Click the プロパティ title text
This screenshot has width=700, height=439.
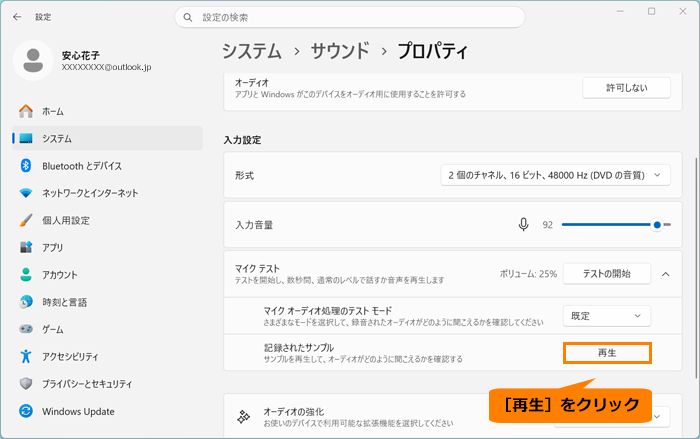click(x=432, y=51)
